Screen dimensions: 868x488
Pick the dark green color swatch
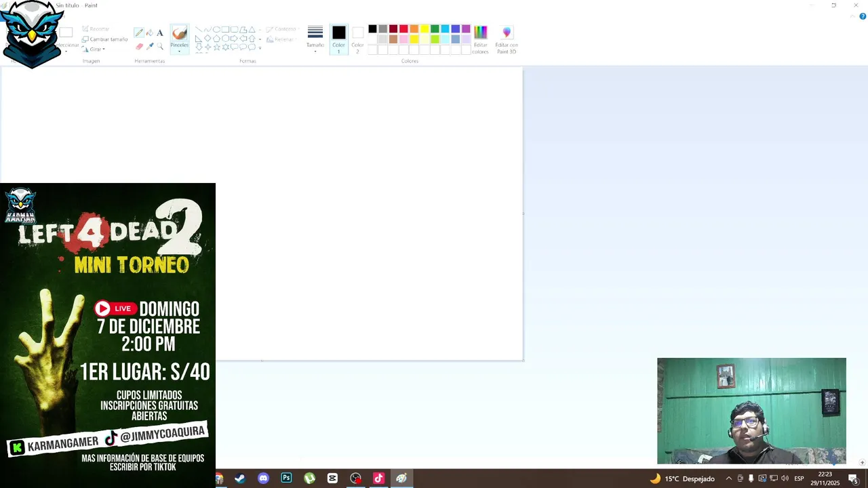coord(435,28)
